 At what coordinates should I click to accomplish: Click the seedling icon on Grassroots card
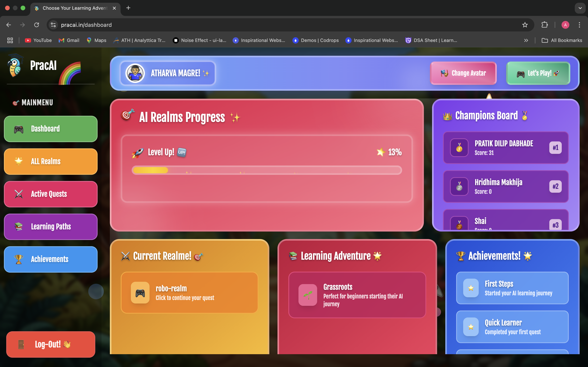[308, 295]
